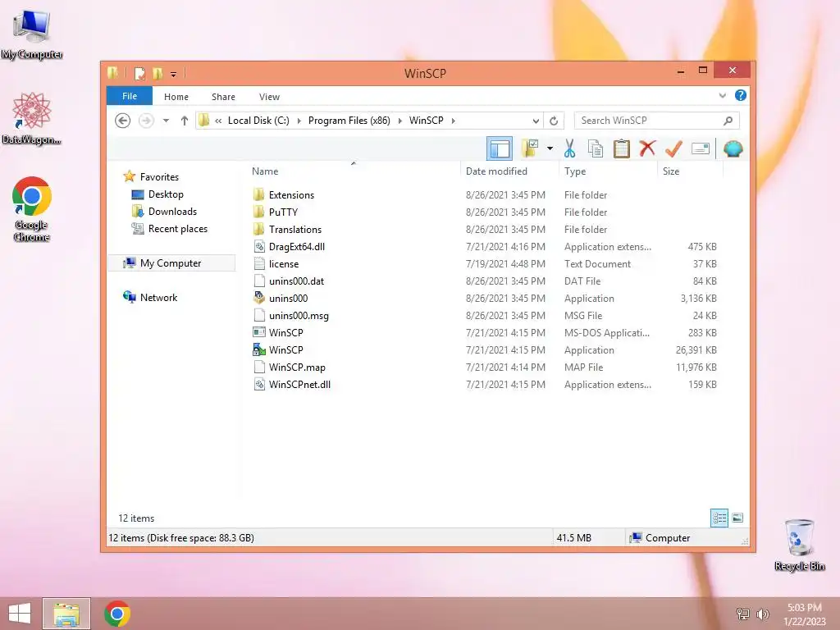Go back with the left arrow button

[123, 121]
